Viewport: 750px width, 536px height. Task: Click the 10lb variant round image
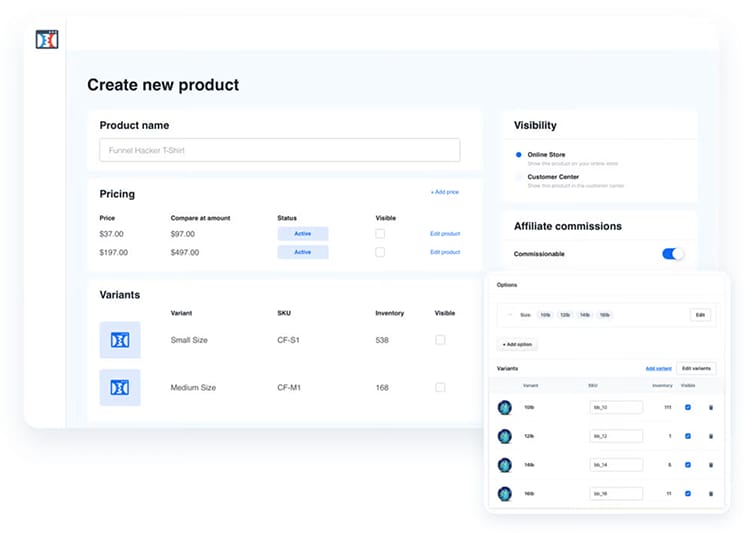505,407
